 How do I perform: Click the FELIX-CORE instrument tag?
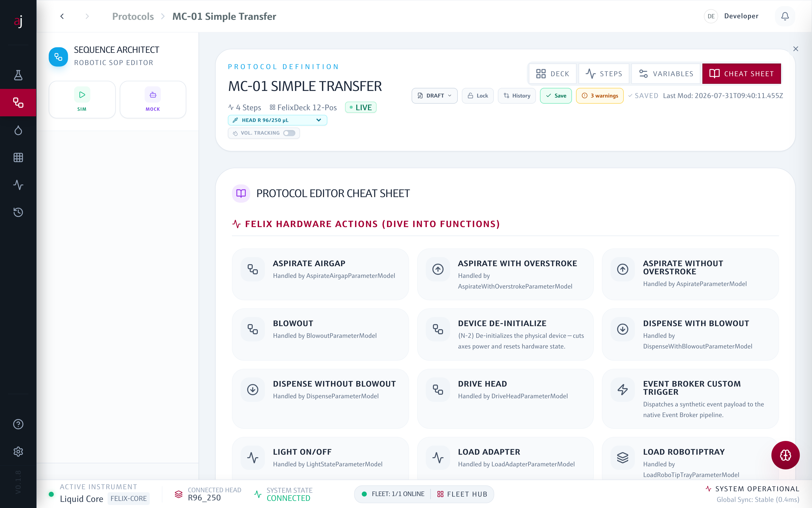[x=128, y=498]
